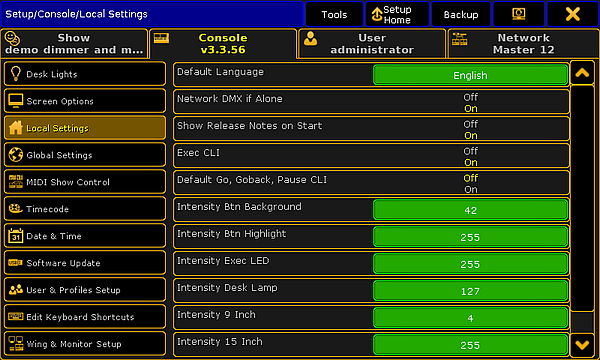Click the MIDI Show Control icon
This screenshot has width=600, height=360.
(x=16, y=182)
